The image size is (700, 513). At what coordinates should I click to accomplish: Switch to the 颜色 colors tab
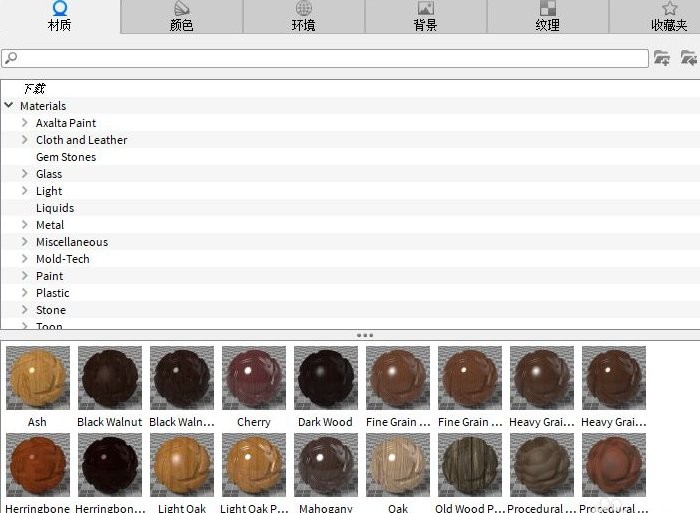[182, 17]
